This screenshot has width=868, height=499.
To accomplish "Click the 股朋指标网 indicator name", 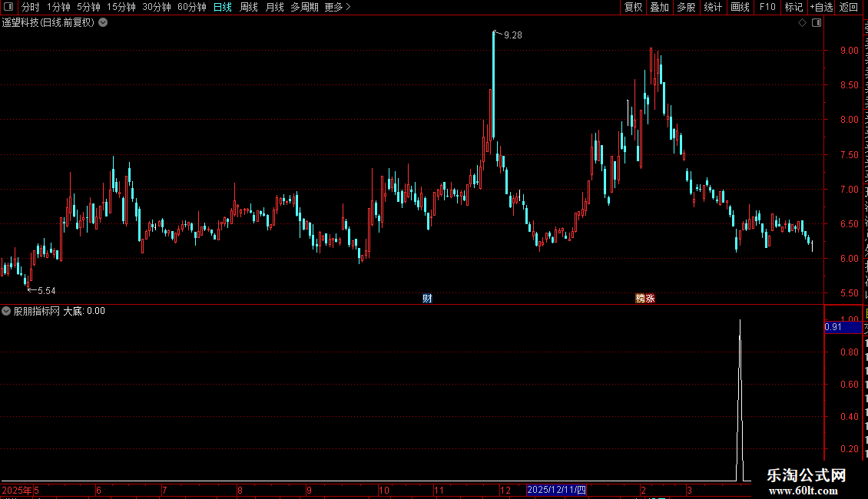I will point(37,311).
